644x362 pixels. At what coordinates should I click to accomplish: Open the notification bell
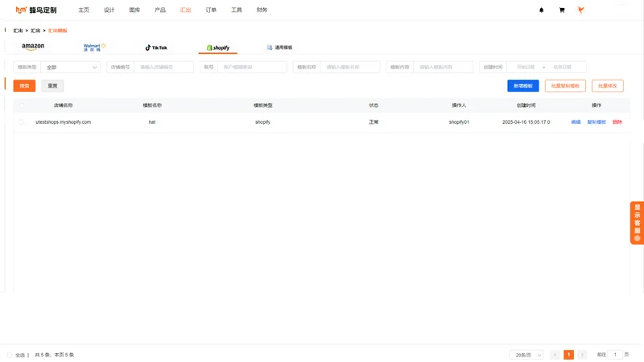[541, 10]
